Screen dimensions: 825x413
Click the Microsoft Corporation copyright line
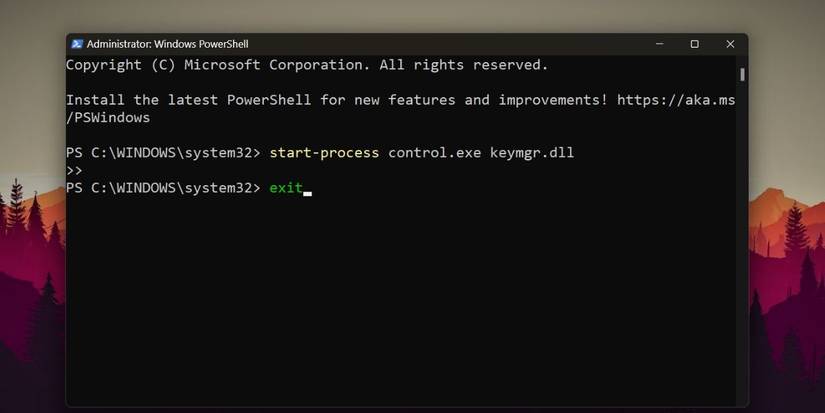307,65
